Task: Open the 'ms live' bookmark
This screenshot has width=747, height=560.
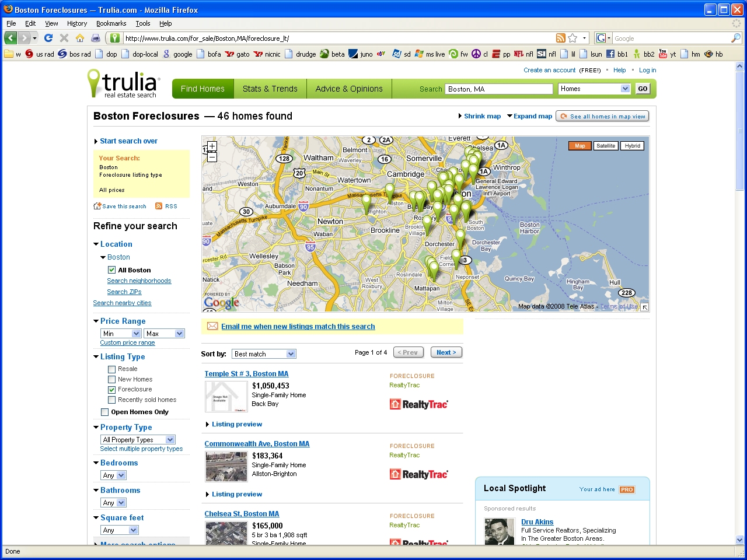Action: tap(430, 54)
